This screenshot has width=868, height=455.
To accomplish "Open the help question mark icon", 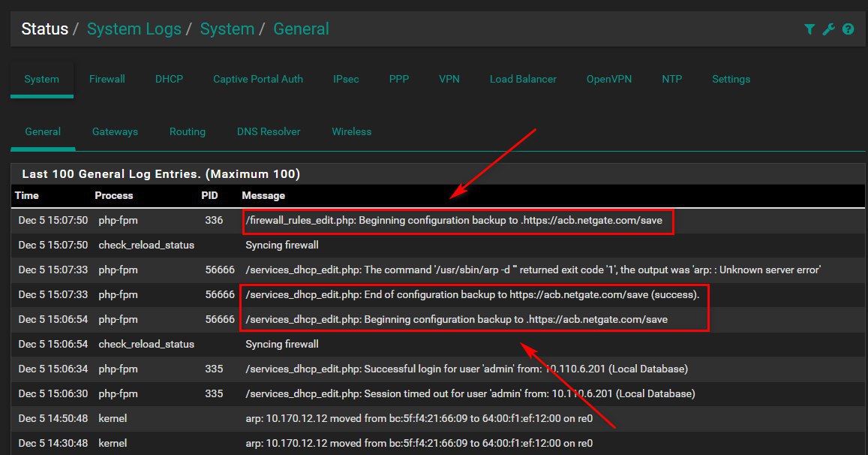I will pos(848,29).
